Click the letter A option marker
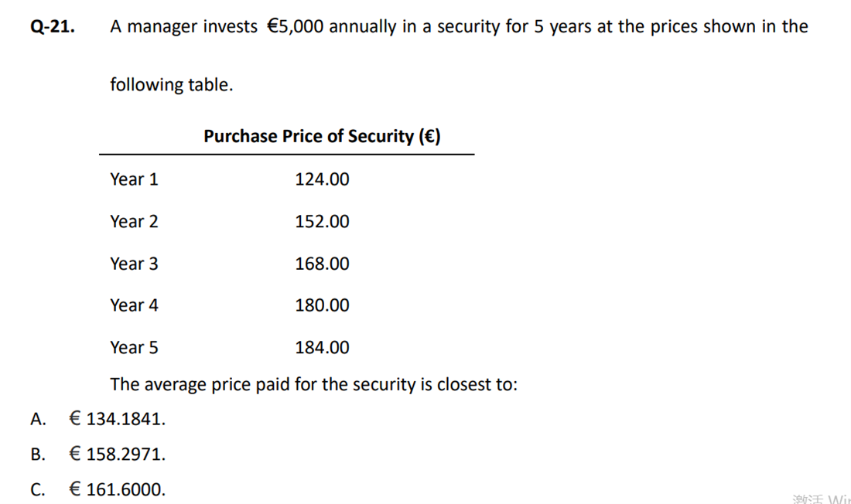The height and width of the screenshot is (504, 851). pos(38,419)
